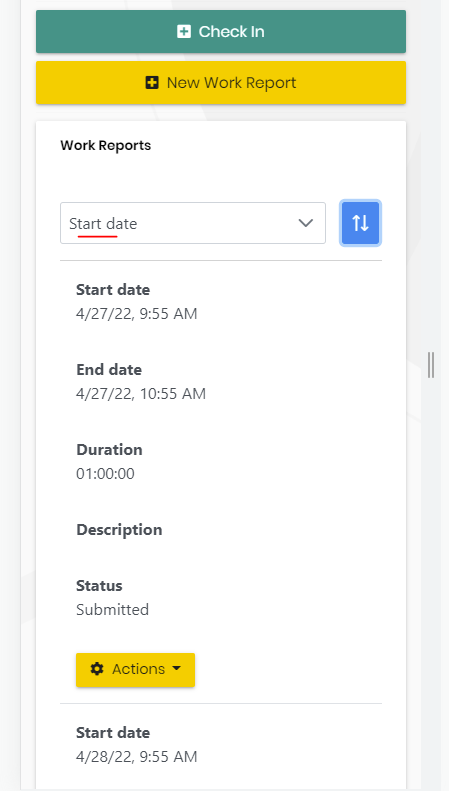The width and height of the screenshot is (449, 791).
Task: Toggle sort order with the up-down arrows button
Action: coord(360,223)
